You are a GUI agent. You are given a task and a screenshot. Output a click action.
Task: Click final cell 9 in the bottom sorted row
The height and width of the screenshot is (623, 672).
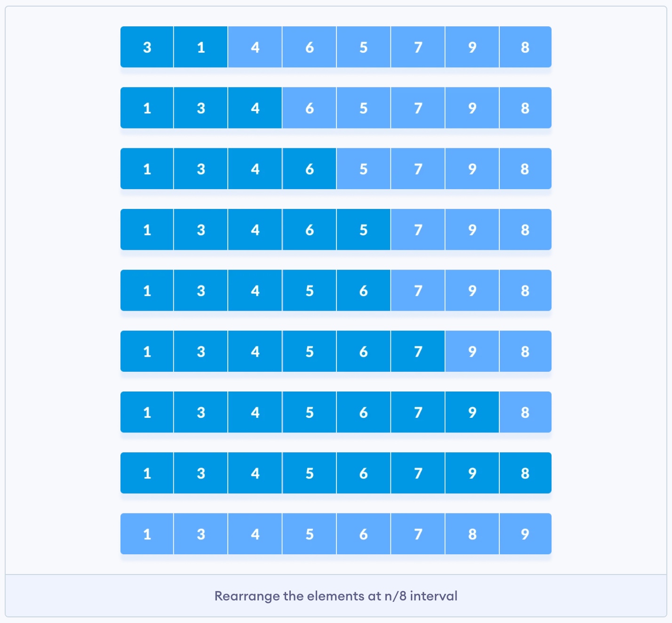(525, 534)
